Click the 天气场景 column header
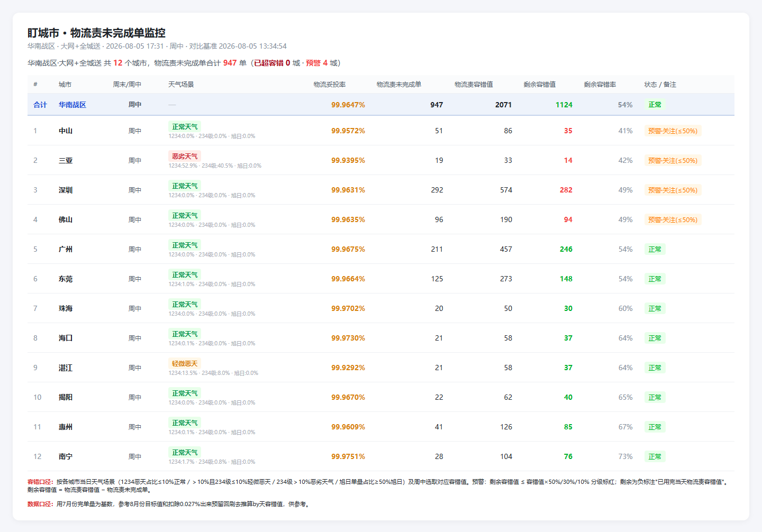The height and width of the screenshot is (532, 762). point(181,85)
